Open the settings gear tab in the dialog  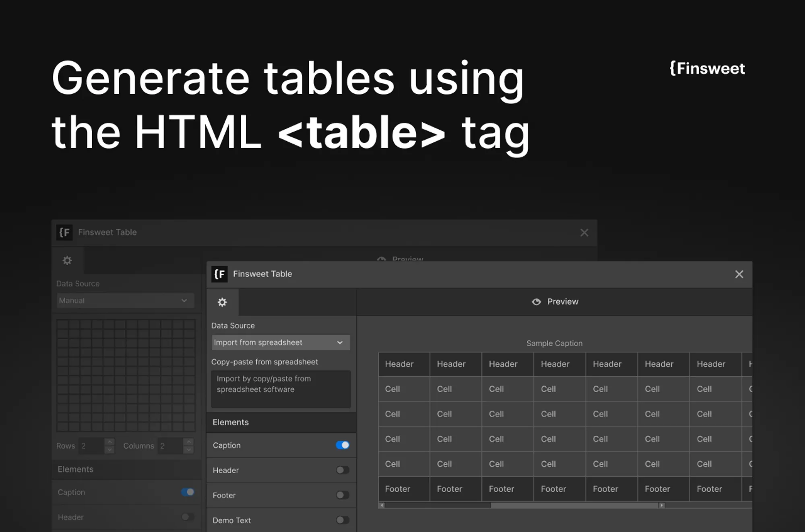[222, 302]
